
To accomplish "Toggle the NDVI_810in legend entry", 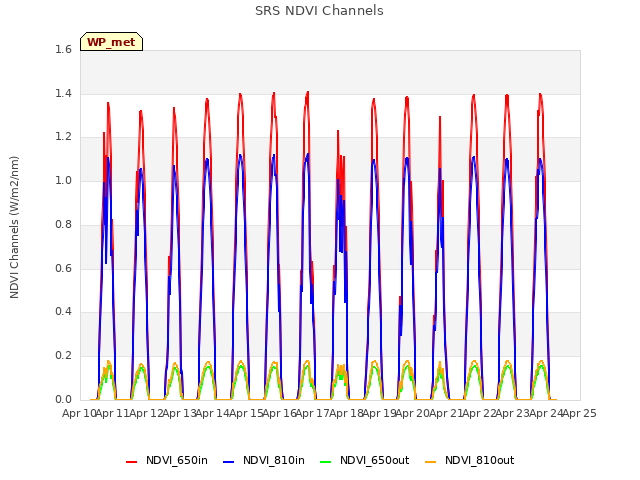I will 264,460.
